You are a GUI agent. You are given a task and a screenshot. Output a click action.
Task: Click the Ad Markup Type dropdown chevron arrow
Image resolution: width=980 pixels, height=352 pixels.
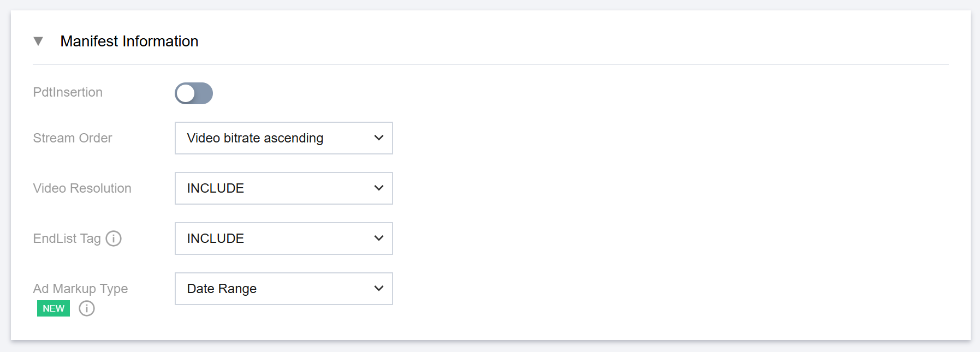(379, 289)
